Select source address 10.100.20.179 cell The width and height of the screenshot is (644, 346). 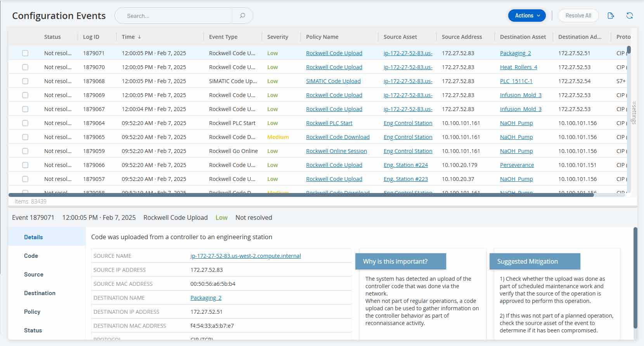[459, 165]
